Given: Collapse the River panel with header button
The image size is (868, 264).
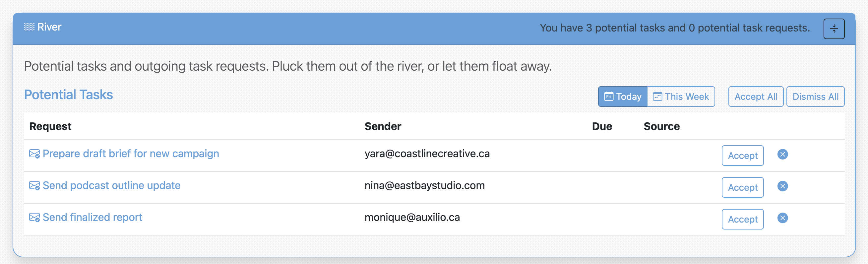Looking at the screenshot, I should coord(834,29).
